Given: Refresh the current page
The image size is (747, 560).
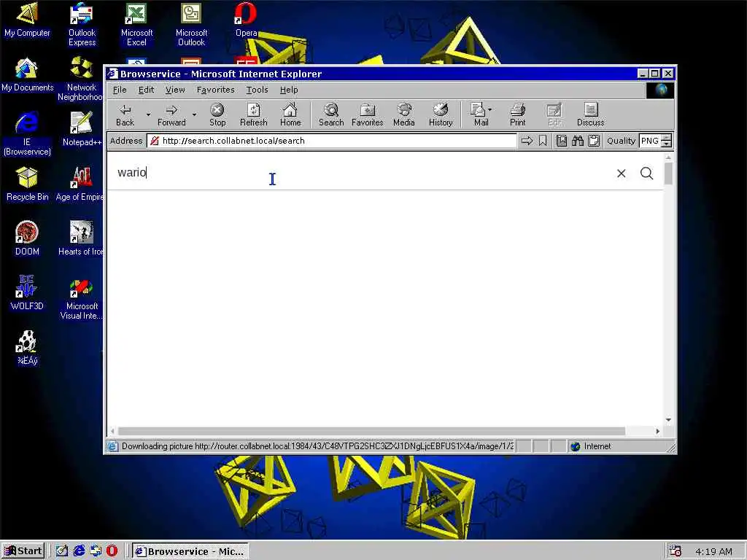Looking at the screenshot, I should tap(253, 115).
